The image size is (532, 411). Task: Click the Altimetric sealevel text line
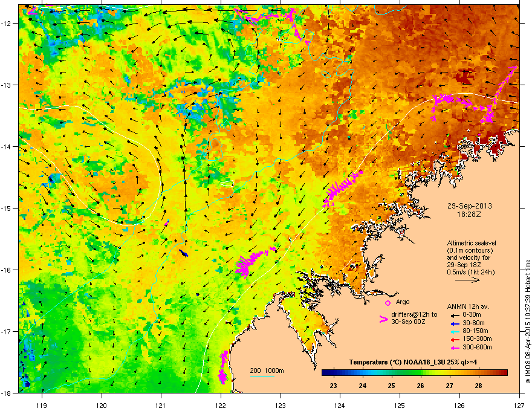point(472,243)
